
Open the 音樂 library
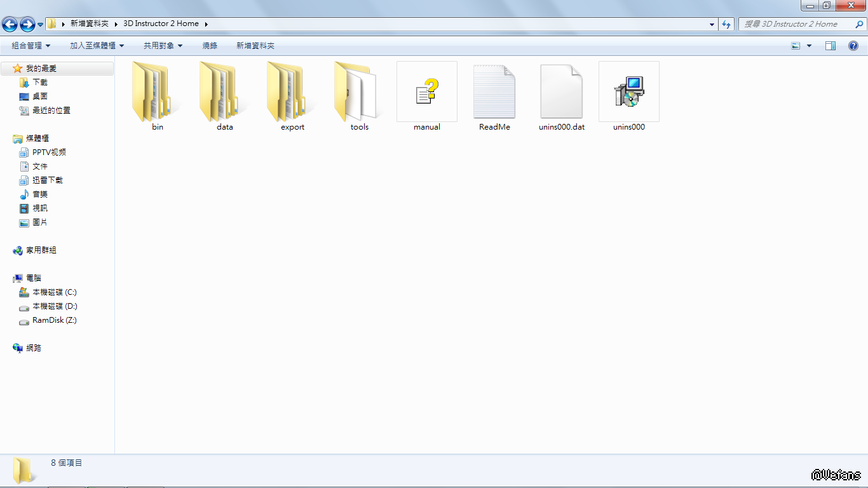pos(40,194)
